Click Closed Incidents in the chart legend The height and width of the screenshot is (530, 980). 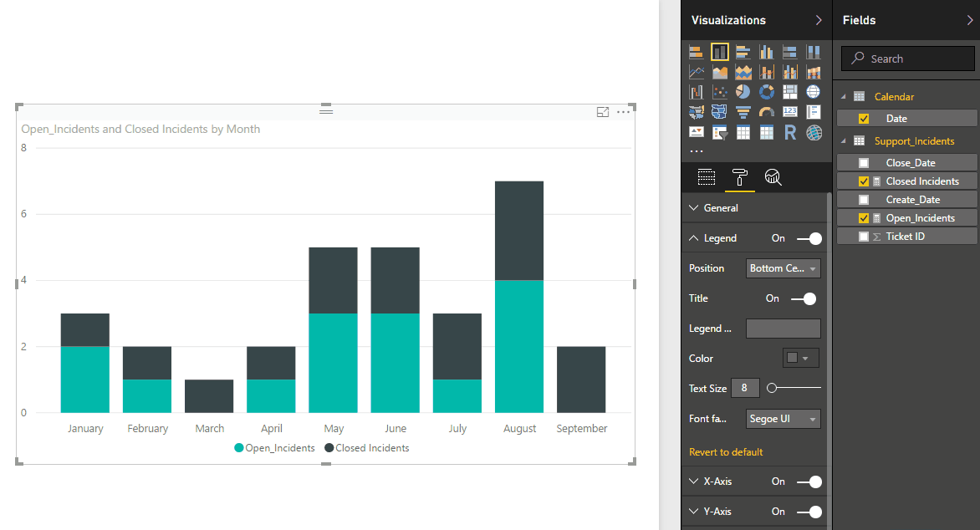click(367, 448)
